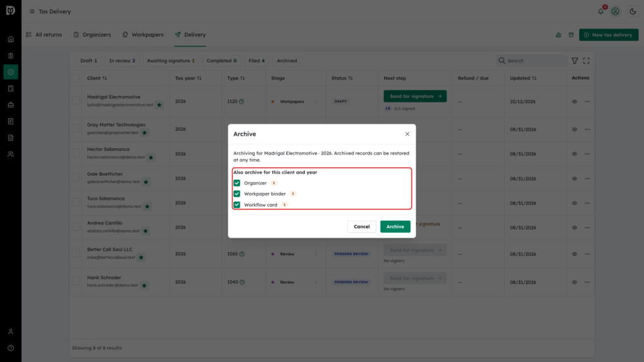Click the filter funnel icon
This screenshot has width=644, height=362.
tap(575, 61)
